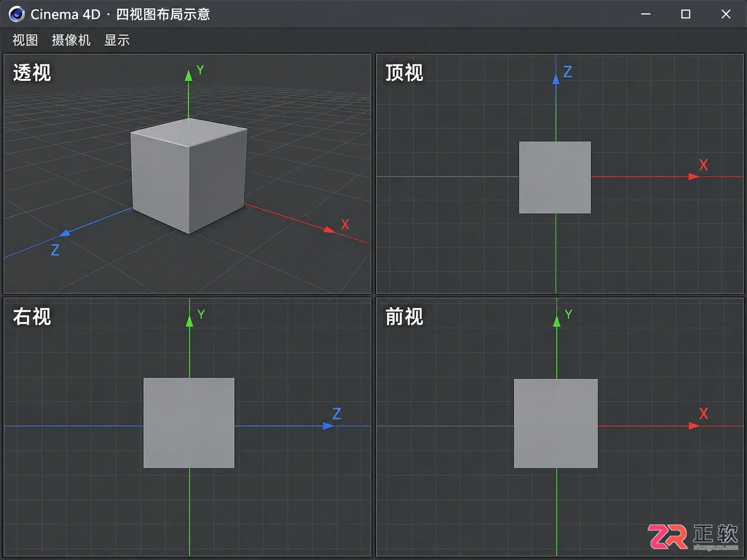Close the Cinema 4D window
The width and height of the screenshot is (747, 560).
726,14
